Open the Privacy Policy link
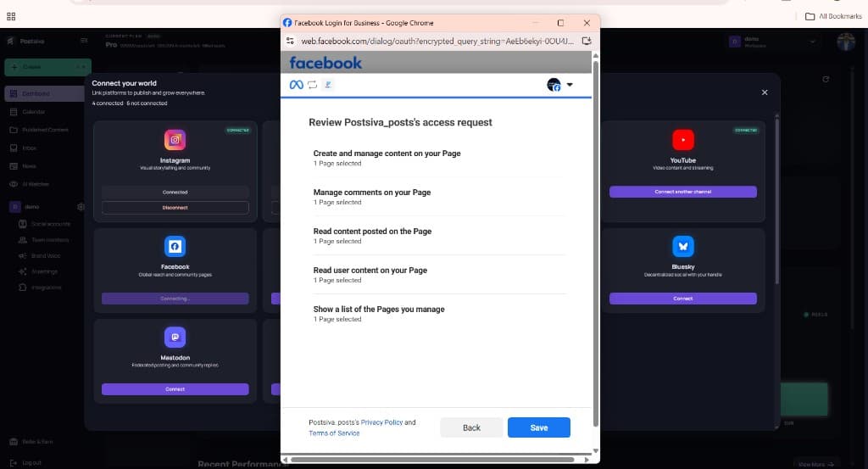Screen dimensions: 868x469 (x=382, y=422)
